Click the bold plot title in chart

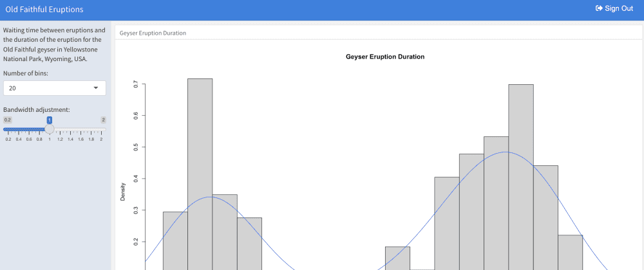pos(385,57)
